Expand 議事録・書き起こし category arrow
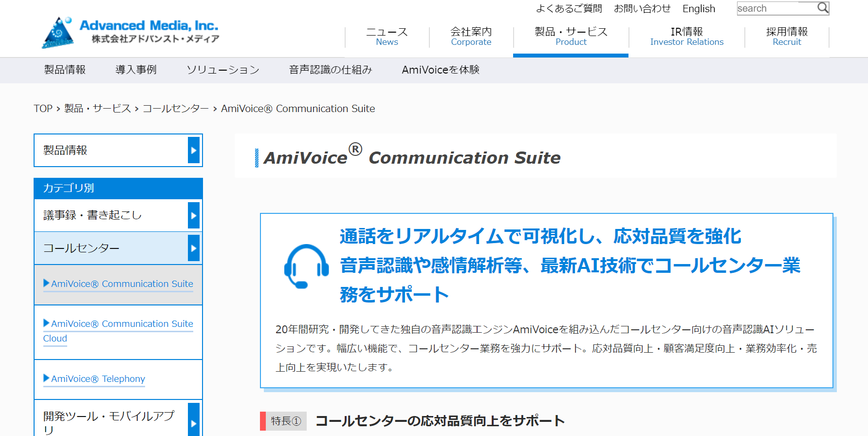The height and width of the screenshot is (436, 868). click(x=194, y=215)
